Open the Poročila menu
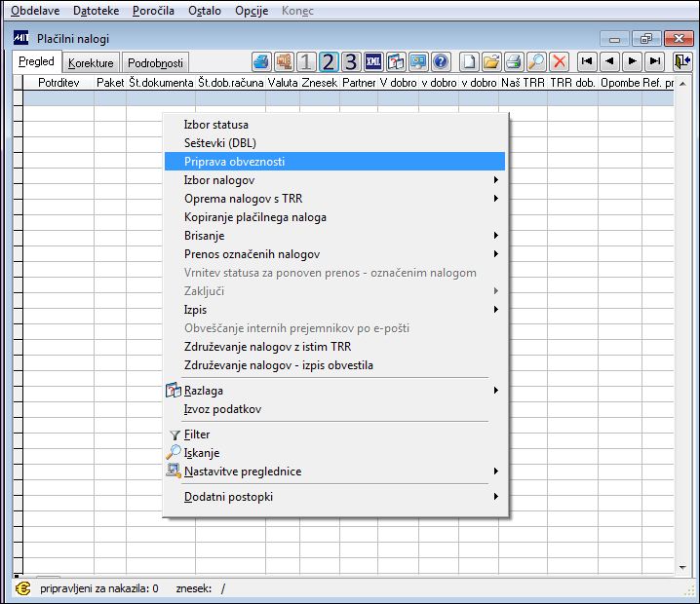Image resolution: width=700 pixels, height=604 pixels. [153, 11]
